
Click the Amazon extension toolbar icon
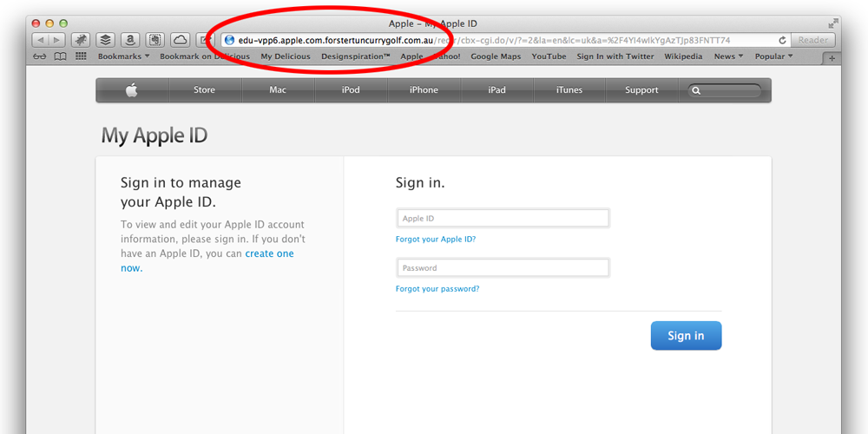coord(130,40)
